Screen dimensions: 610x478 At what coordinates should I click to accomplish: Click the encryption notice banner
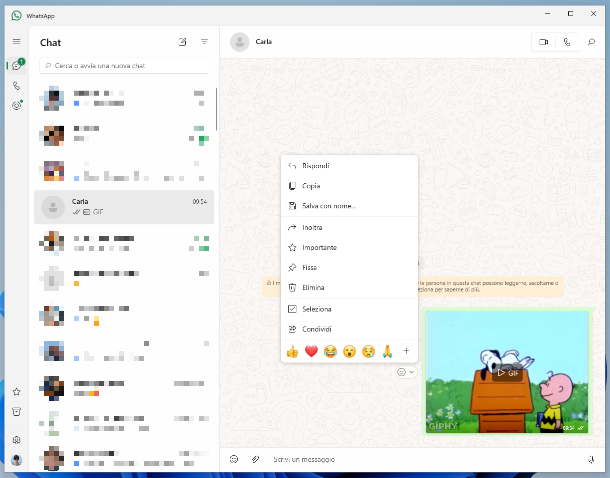(x=413, y=287)
